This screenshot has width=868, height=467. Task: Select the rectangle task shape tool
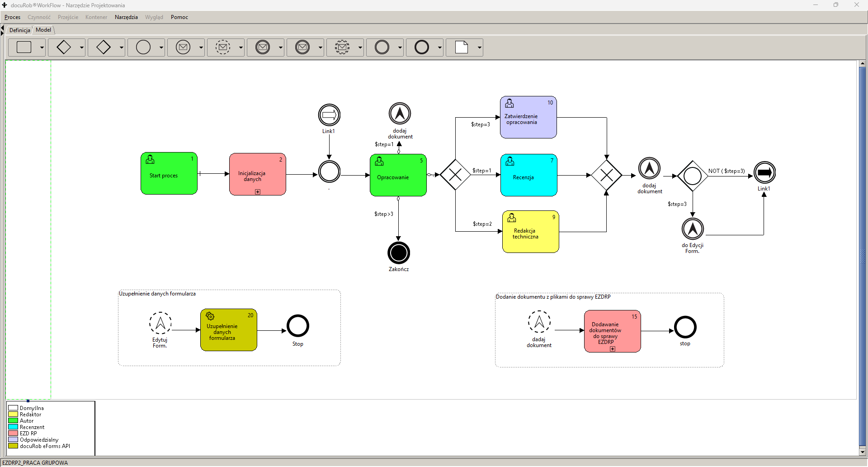click(x=24, y=47)
